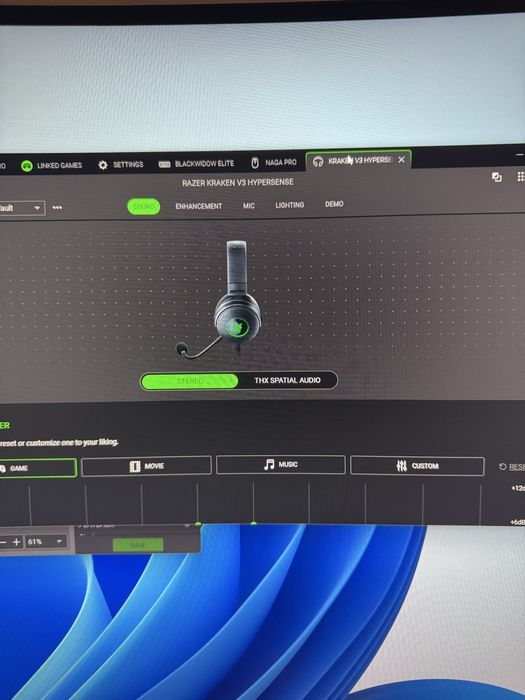Click the music note icon on Music
Screen dimensions: 525x700
pyautogui.click(x=269, y=465)
